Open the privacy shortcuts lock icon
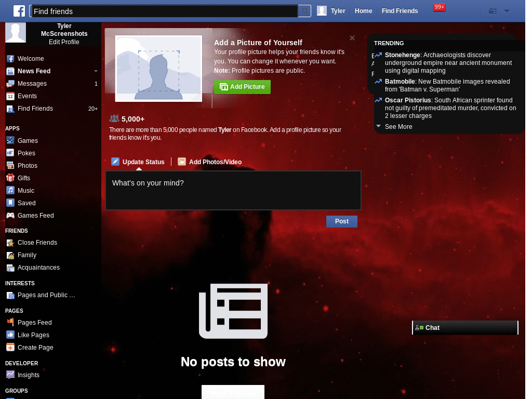 [x=493, y=11]
